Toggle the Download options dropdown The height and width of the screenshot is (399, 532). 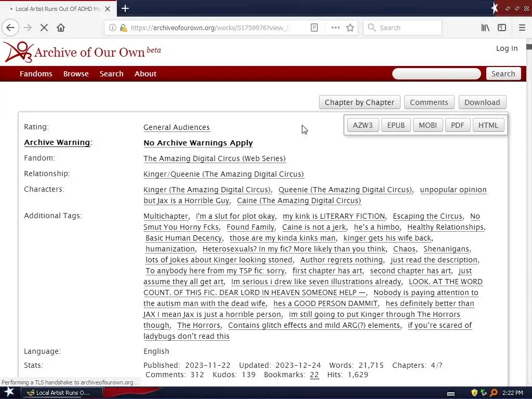[482, 102]
